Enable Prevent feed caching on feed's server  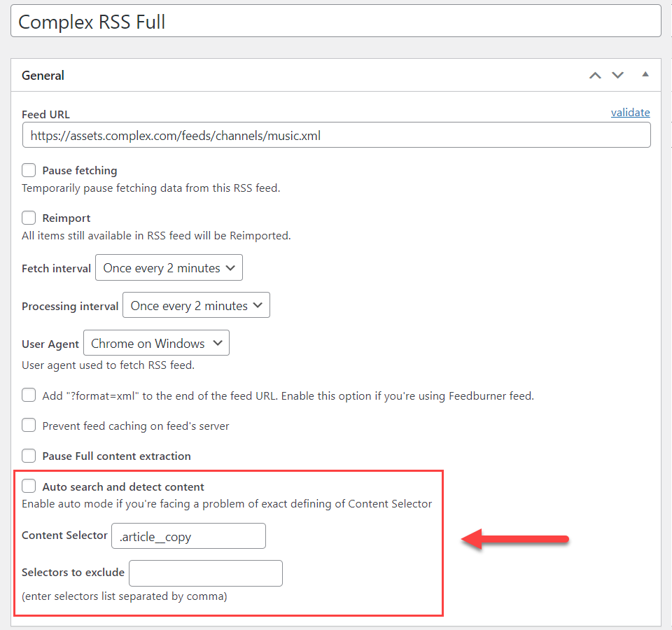pyautogui.click(x=29, y=426)
